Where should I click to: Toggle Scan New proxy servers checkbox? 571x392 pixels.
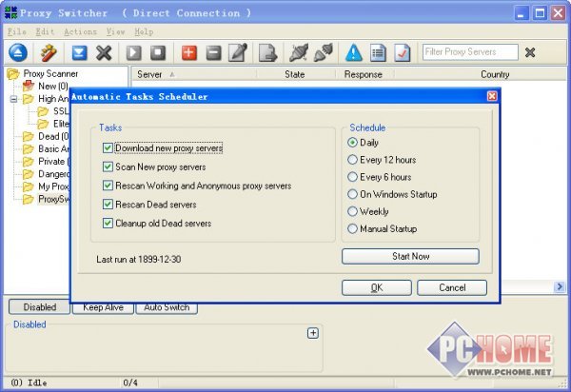(x=108, y=167)
